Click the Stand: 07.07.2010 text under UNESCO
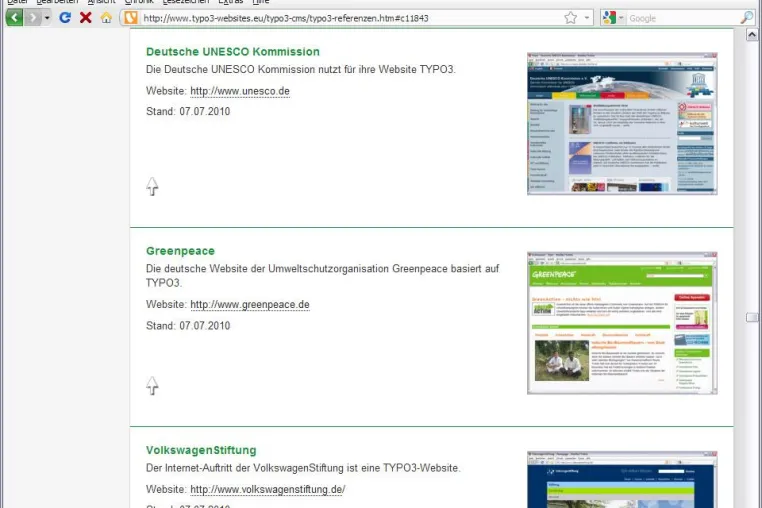762x508 pixels. (188, 111)
